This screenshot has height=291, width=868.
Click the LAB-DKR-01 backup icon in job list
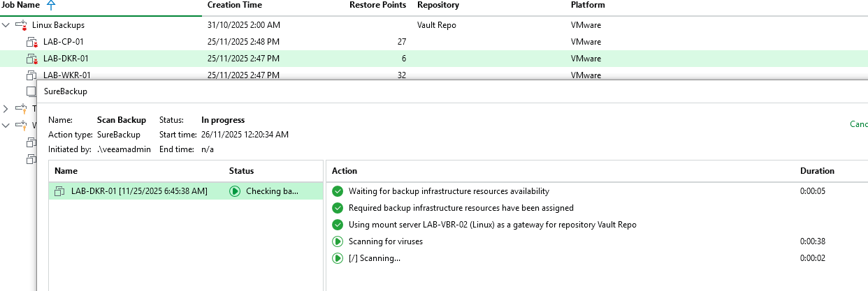tap(31, 59)
